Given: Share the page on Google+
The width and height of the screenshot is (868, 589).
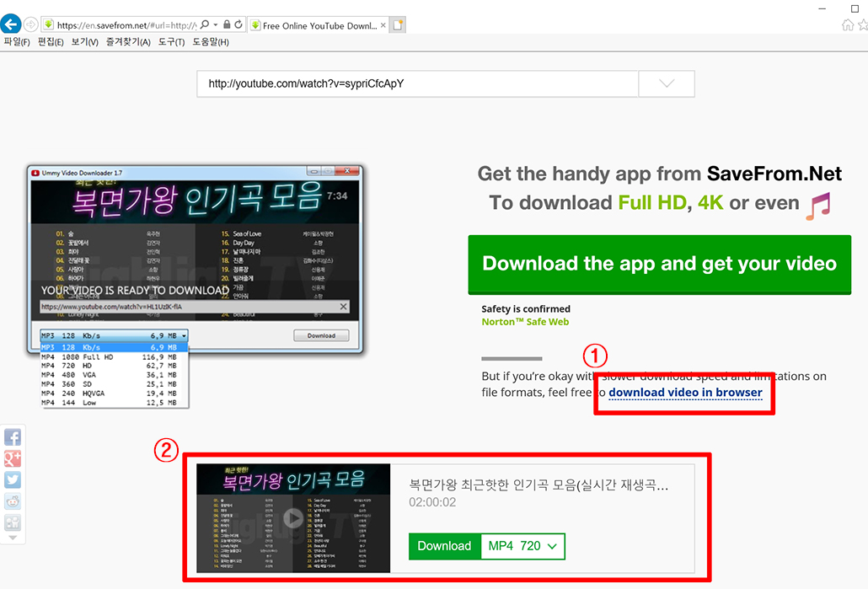Looking at the screenshot, I should [13, 458].
